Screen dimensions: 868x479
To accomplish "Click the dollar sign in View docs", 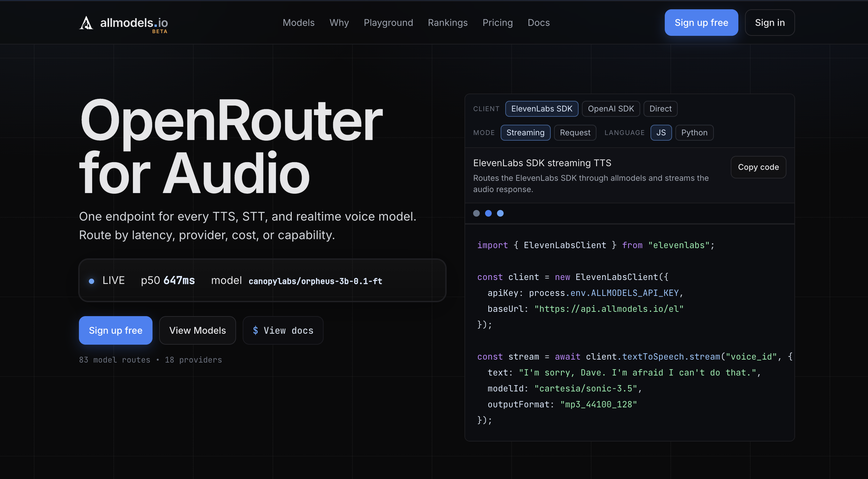I will [x=255, y=330].
